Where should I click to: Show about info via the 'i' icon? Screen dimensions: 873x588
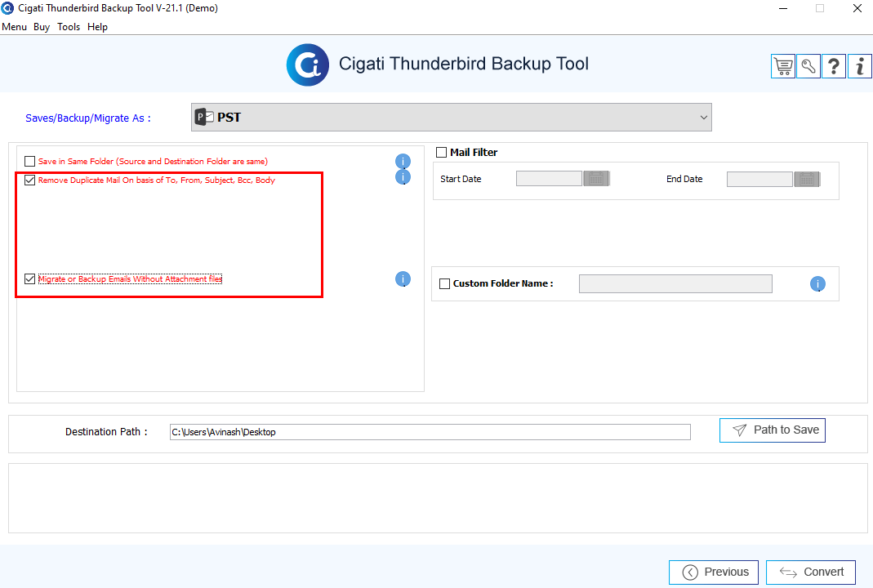click(860, 66)
